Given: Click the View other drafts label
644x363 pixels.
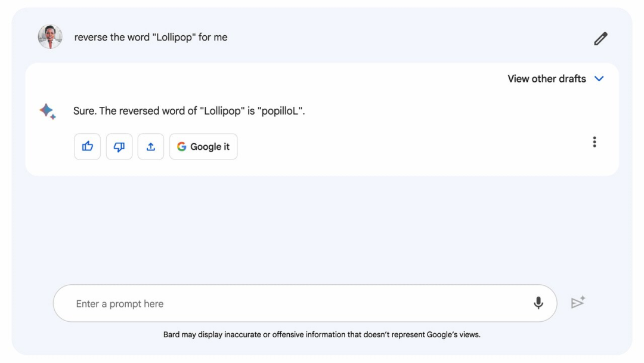Looking at the screenshot, I should tap(547, 79).
